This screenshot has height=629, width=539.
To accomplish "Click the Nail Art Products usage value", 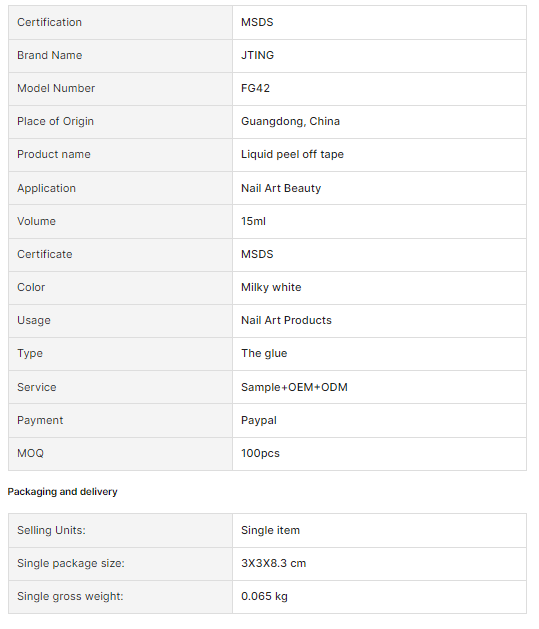I will [x=286, y=320].
